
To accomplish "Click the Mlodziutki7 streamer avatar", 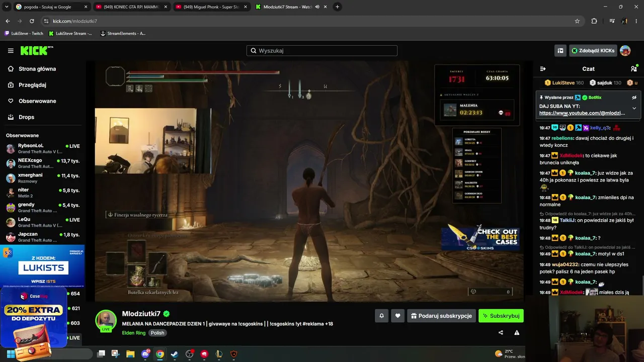I will 106,320.
